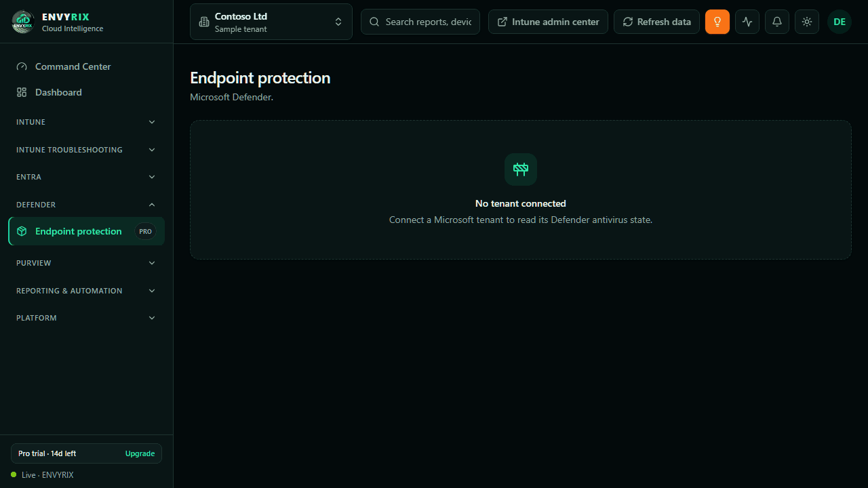Open Intune admin center link
Viewport: 868px width, 488px height.
tap(548, 22)
